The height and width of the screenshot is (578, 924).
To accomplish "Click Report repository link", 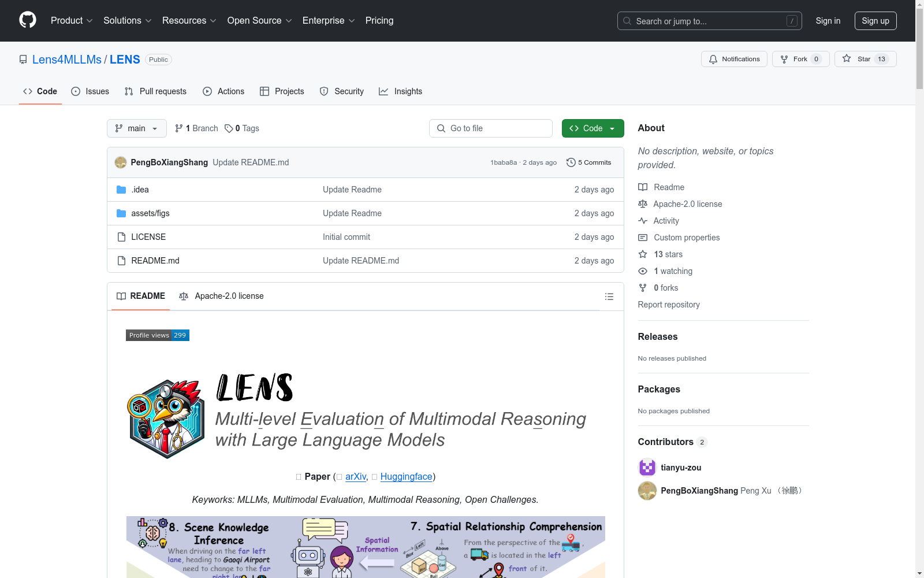I will point(669,305).
